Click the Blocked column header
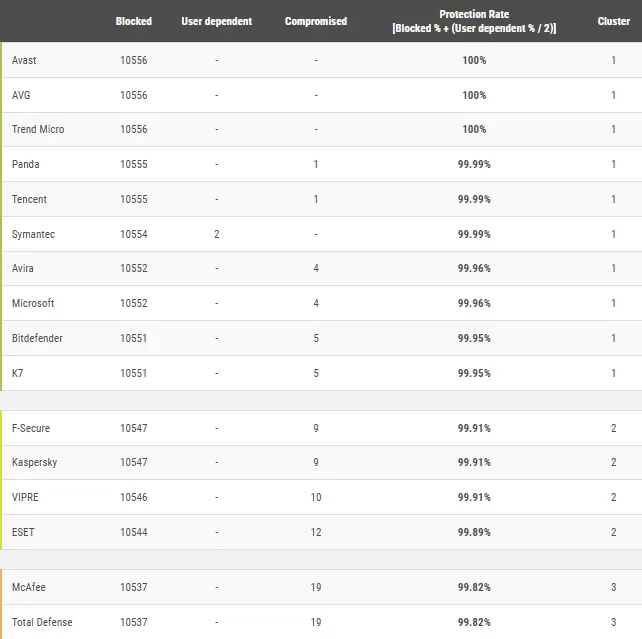 click(133, 21)
